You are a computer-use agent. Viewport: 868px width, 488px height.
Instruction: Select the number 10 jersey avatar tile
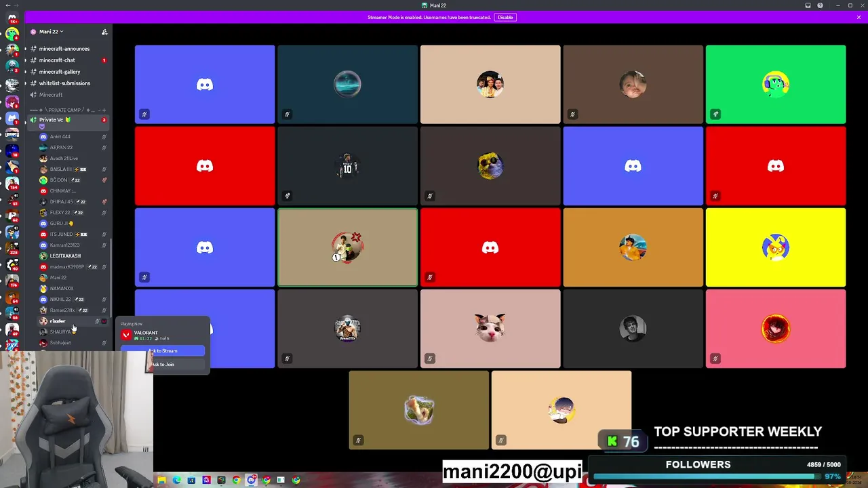point(347,166)
